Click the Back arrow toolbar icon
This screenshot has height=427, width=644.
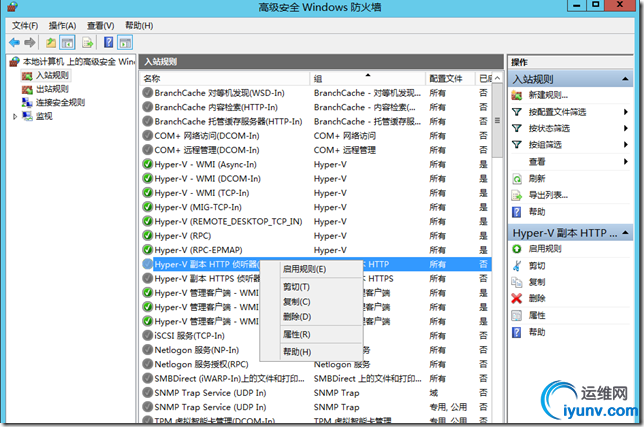(x=14, y=42)
